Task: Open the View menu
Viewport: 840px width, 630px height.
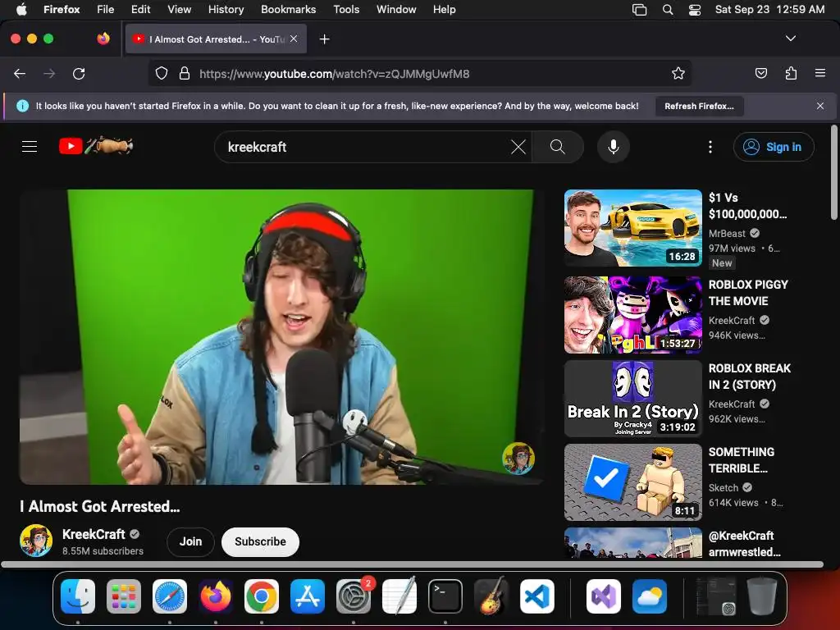Action: 179,9
